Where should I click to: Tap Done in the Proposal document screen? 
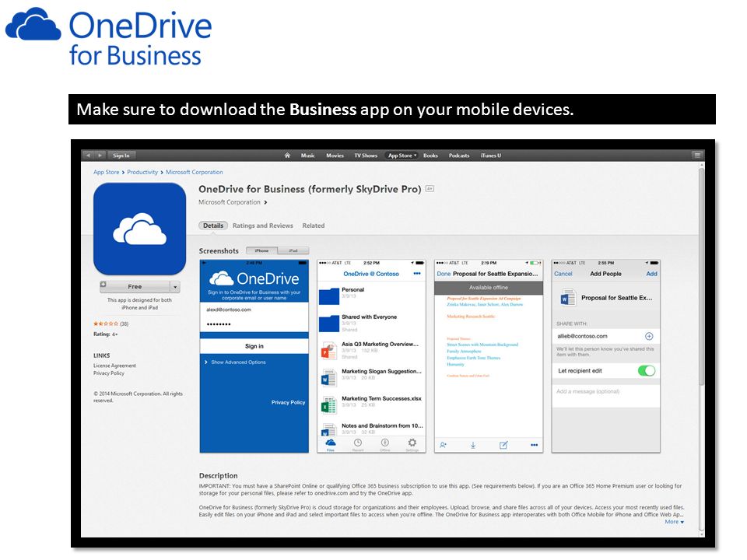tap(444, 274)
